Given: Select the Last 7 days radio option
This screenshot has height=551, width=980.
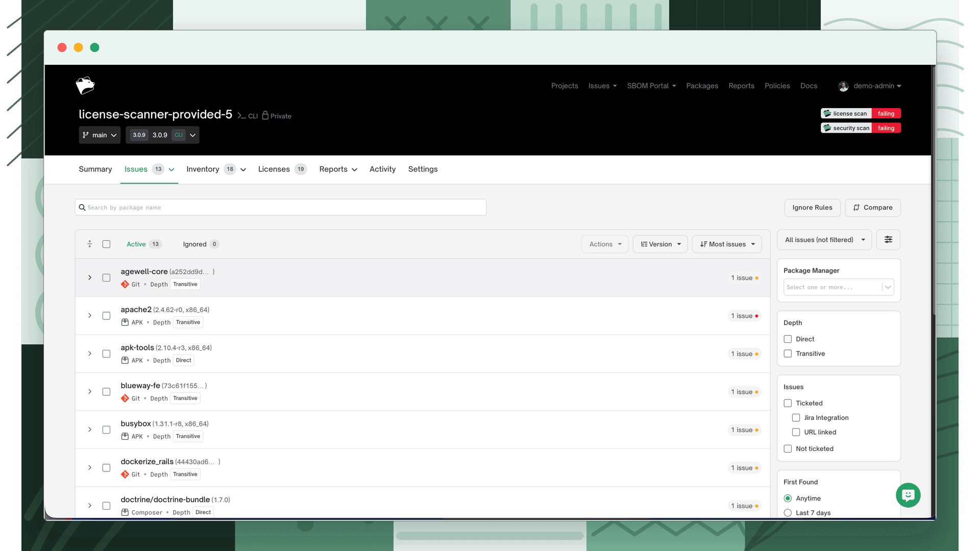Looking at the screenshot, I should (x=788, y=513).
